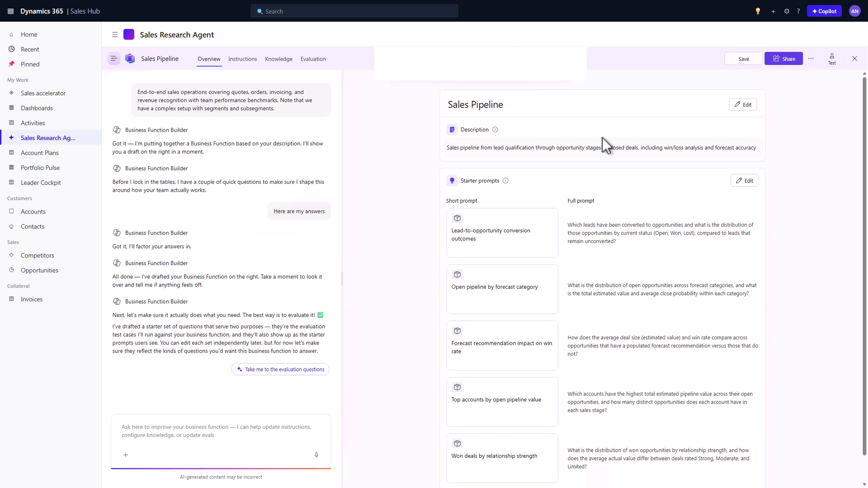Open the AN account avatar
This screenshot has height=488, width=868.
point(854,11)
